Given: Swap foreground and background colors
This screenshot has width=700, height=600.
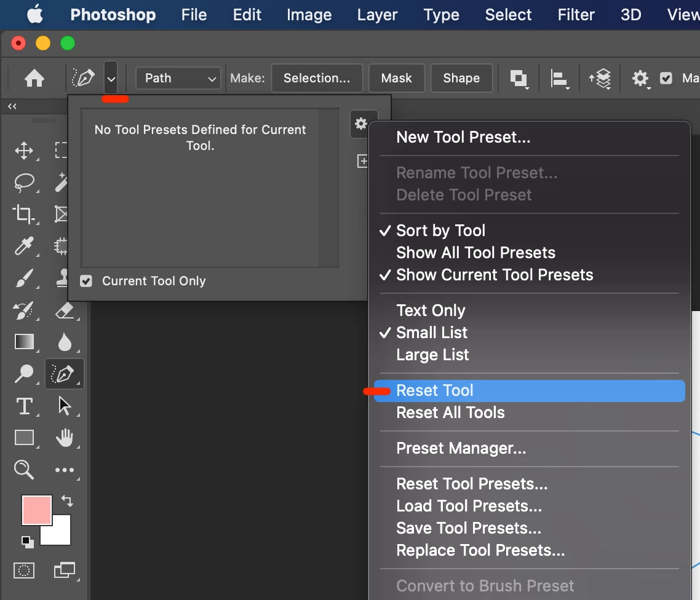Looking at the screenshot, I should tap(68, 500).
